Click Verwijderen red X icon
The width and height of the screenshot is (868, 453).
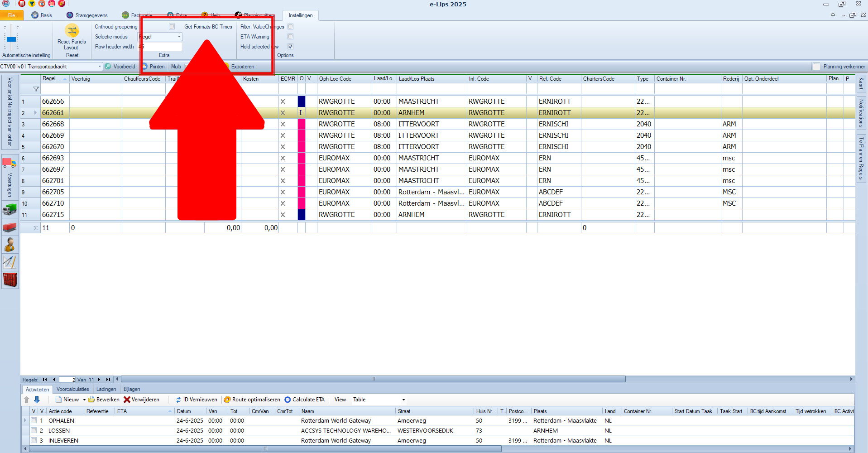pyautogui.click(x=127, y=400)
